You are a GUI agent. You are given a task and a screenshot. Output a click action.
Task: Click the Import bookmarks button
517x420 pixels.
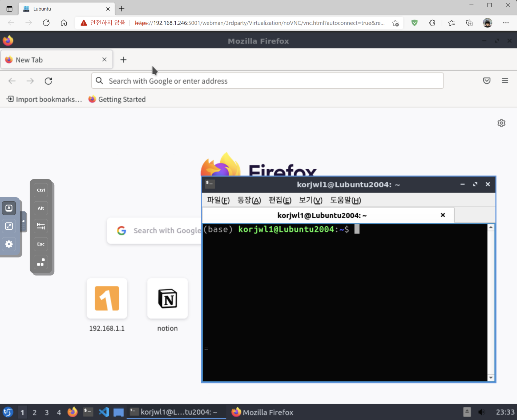pyautogui.click(x=44, y=99)
